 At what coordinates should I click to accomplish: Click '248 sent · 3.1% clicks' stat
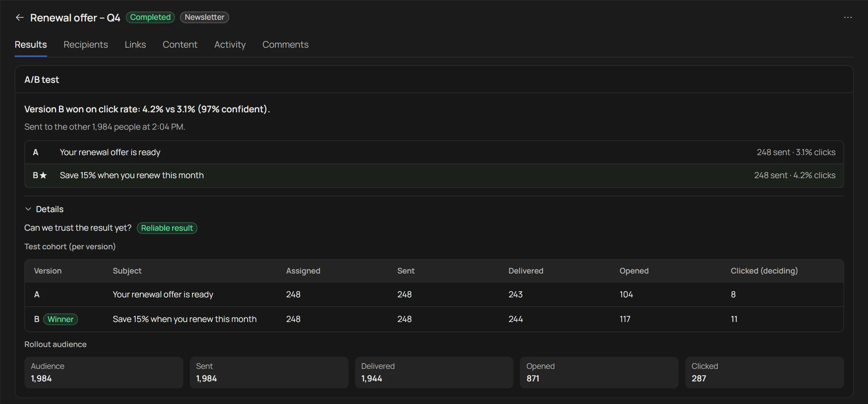pyautogui.click(x=796, y=152)
